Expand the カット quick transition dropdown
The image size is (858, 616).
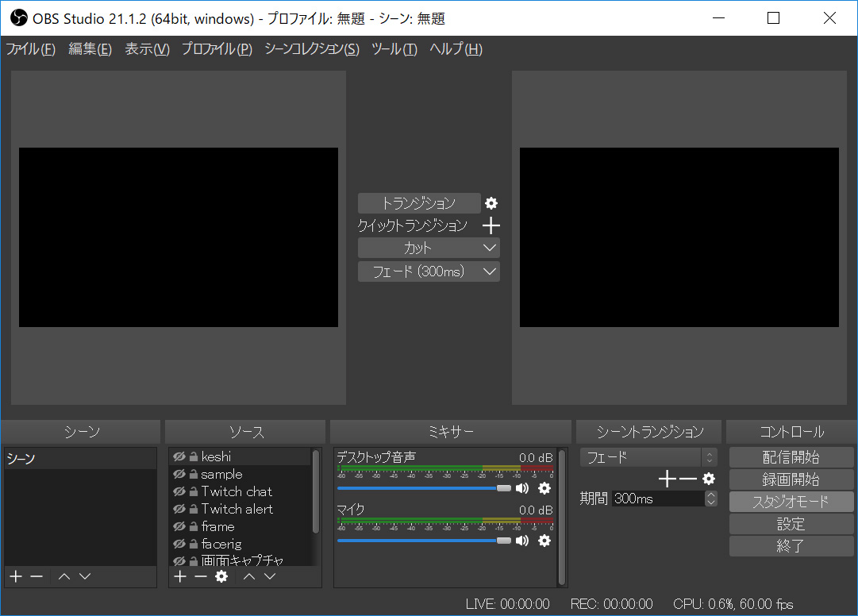point(490,248)
